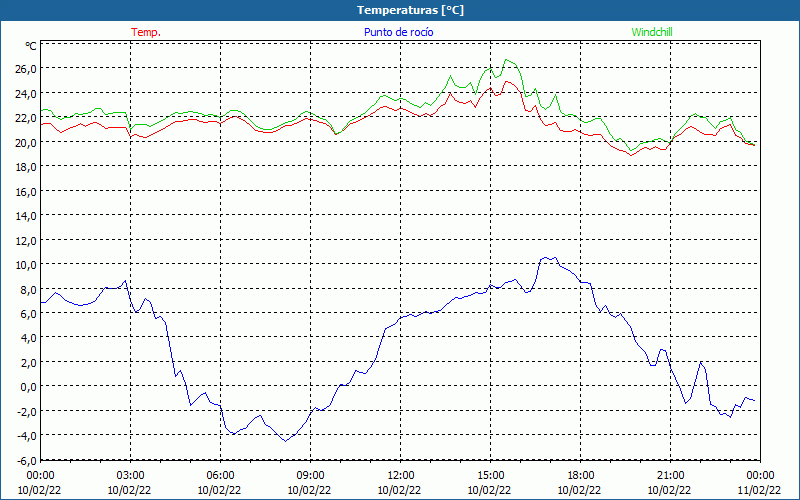Click the '15:00' time axis label
This screenshot has width=800, height=500.
(x=490, y=476)
